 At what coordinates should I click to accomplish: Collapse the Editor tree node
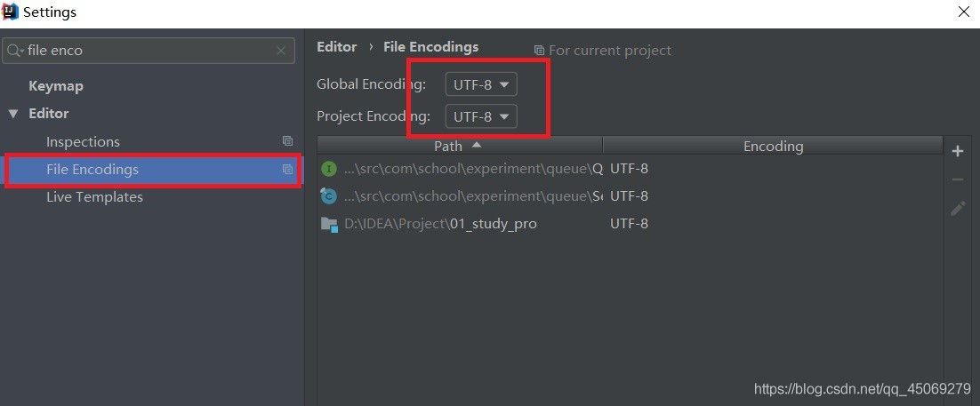tap(13, 114)
